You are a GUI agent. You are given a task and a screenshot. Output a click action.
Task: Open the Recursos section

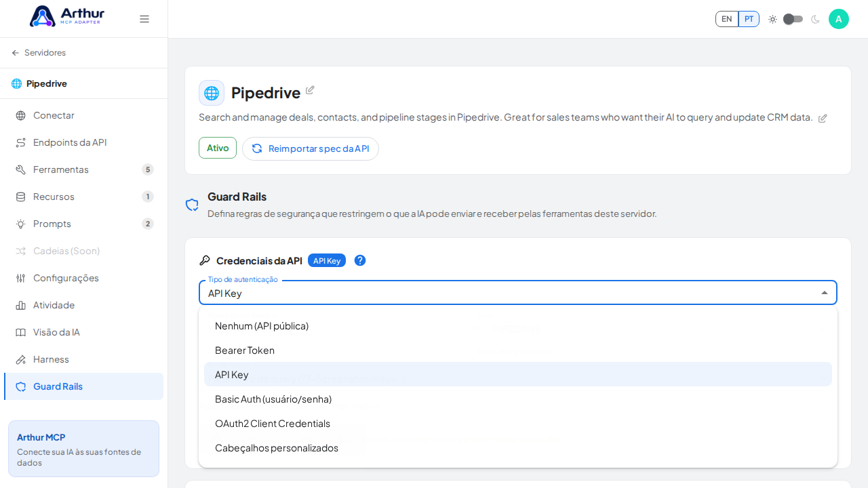point(83,197)
